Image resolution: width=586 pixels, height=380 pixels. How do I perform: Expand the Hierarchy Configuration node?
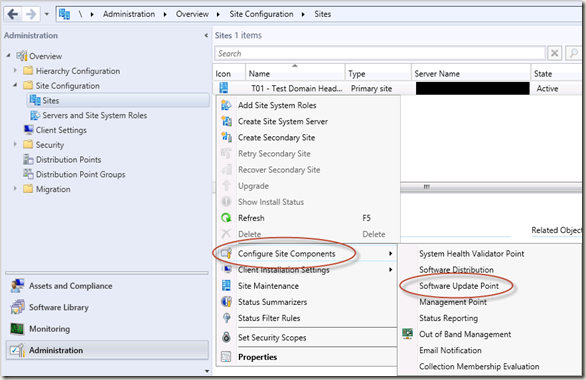pyautogui.click(x=15, y=70)
